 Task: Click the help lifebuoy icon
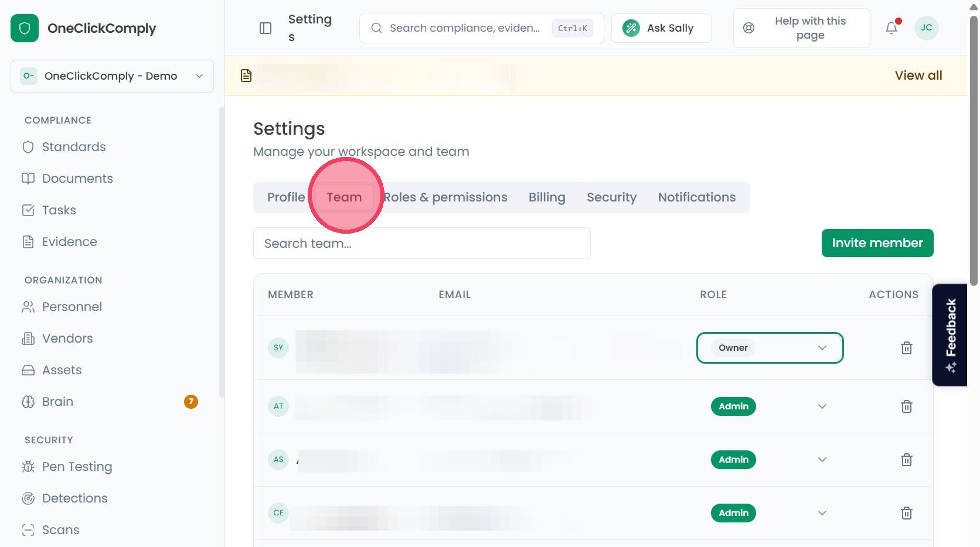click(748, 28)
